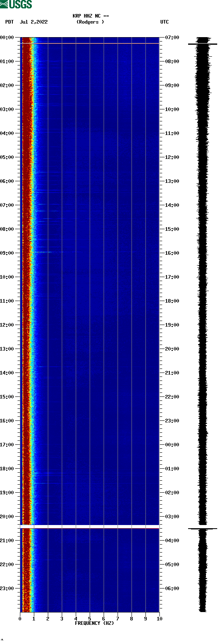Click the 00:00 UTC time label

coord(172,445)
